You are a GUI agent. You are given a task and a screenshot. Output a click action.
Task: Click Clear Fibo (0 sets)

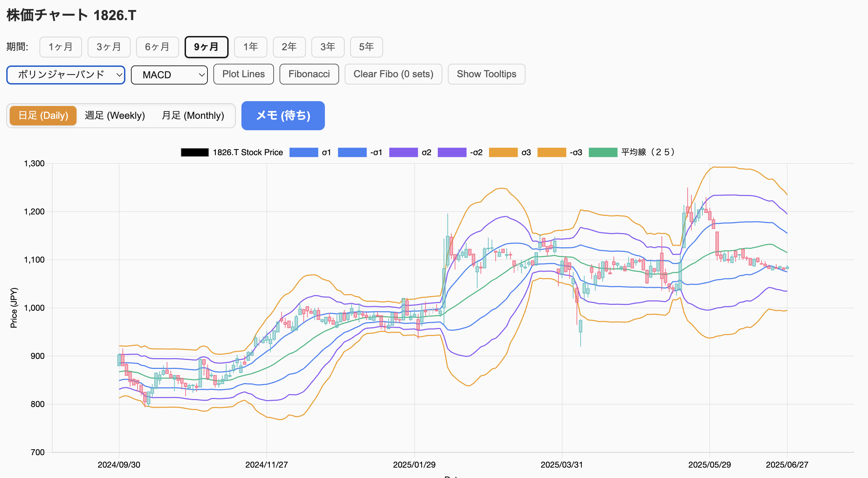click(x=393, y=74)
